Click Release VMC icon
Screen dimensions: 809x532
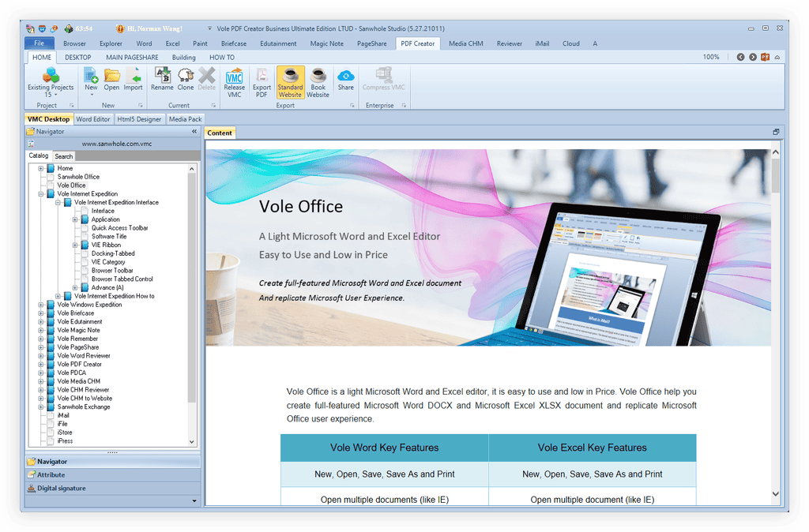click(234, 75)
